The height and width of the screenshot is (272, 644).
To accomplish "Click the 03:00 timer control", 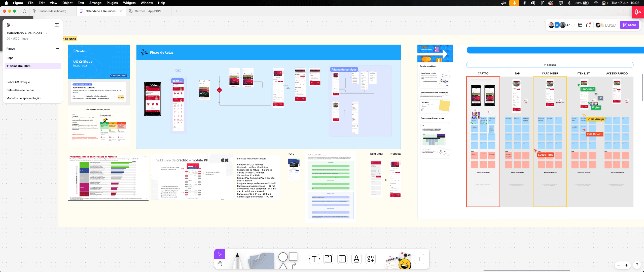I will click(x=610, y=25).
